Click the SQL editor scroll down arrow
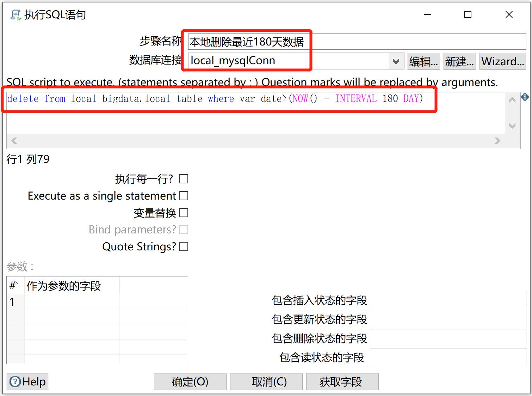Viewport: 532px width, 396px height. click(x=512, y=126)
